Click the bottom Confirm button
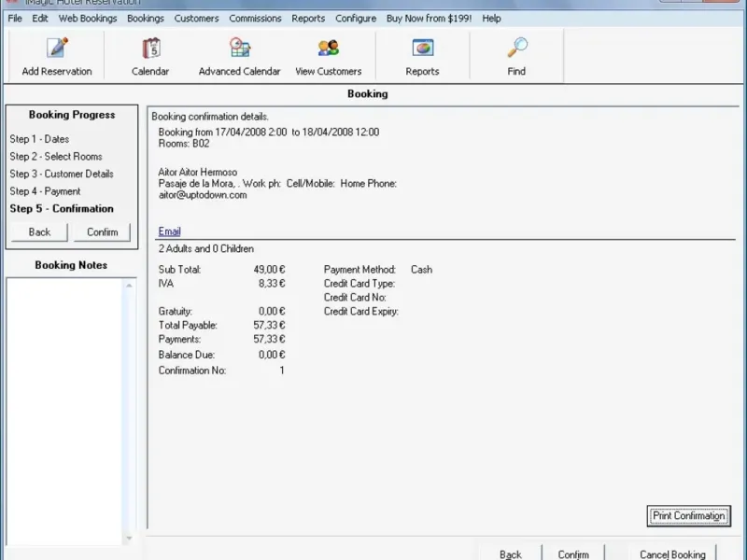 573,554
